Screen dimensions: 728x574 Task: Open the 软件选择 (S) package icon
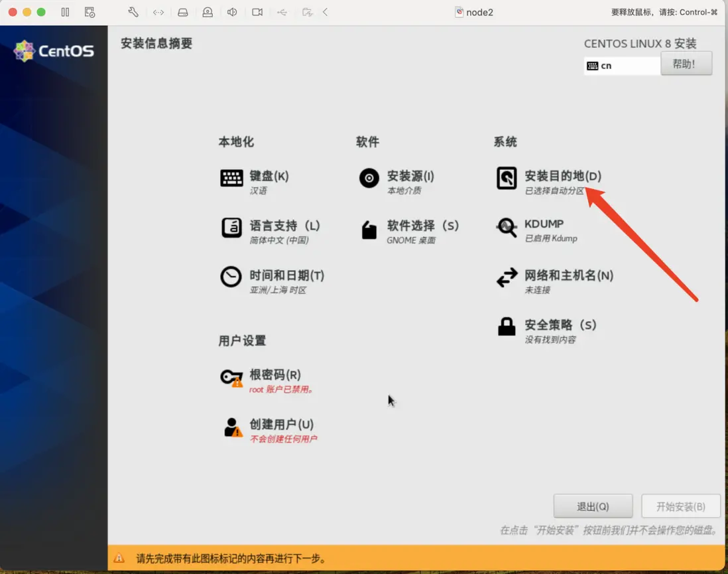[369, 230]
